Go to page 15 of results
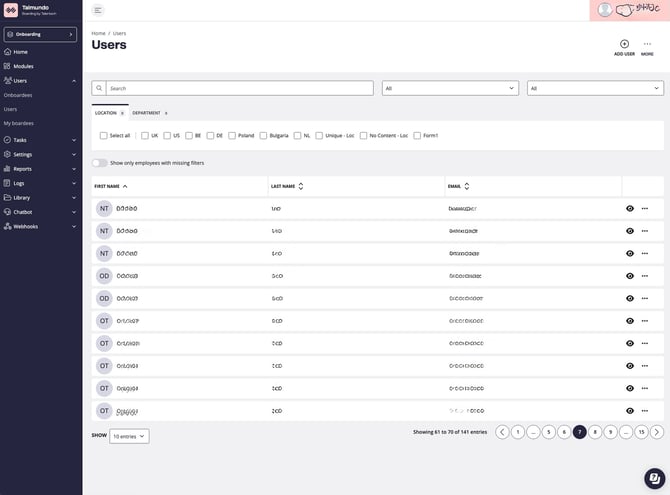670x495 pixels. pos(641,432)
